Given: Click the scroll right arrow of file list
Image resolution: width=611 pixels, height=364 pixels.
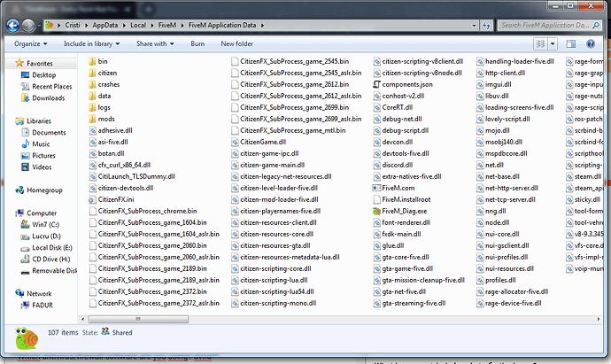Looking at the screenshot, I should pos(599,319).
